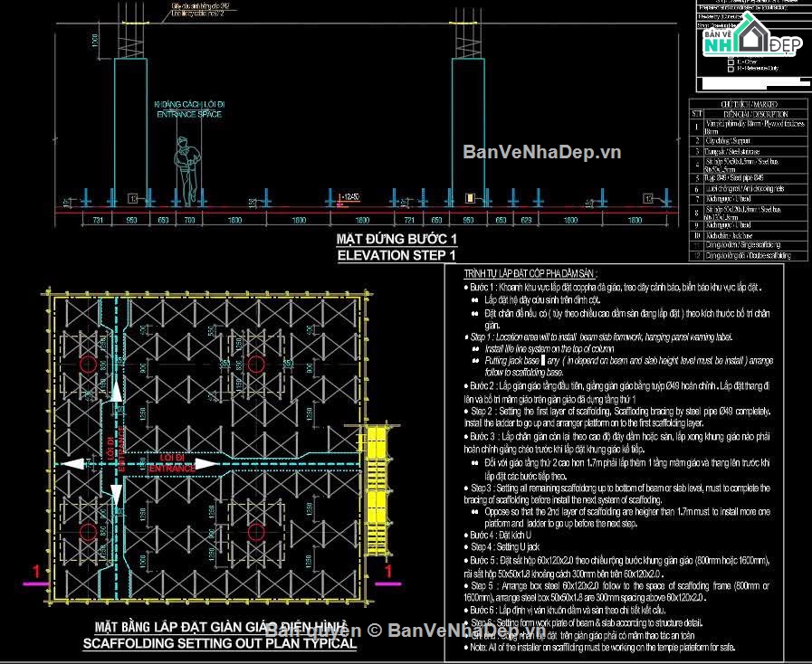Click 'SCAFFOLDING SETTING OUT PLAN TYPICAL' title

tap(220, 643)
